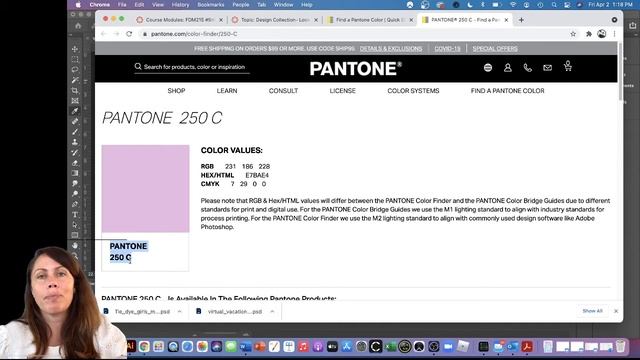Select the Eraser tool in Photoshop

click(75, 163)
